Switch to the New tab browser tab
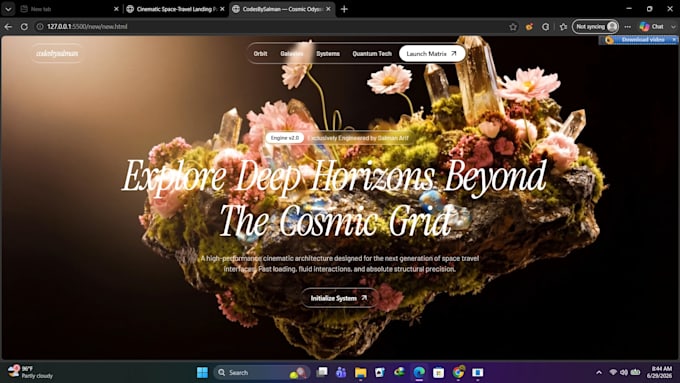The image size is (680, 383). tap(65, 9)
